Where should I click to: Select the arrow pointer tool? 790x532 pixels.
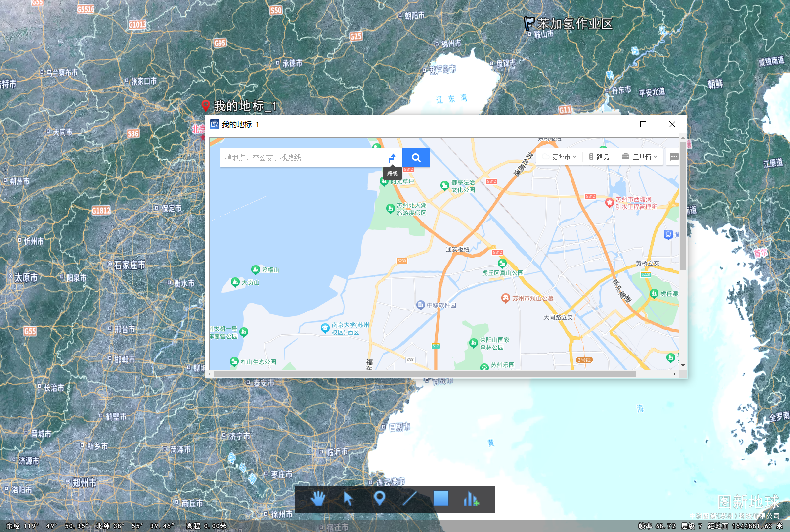point(348,499)
